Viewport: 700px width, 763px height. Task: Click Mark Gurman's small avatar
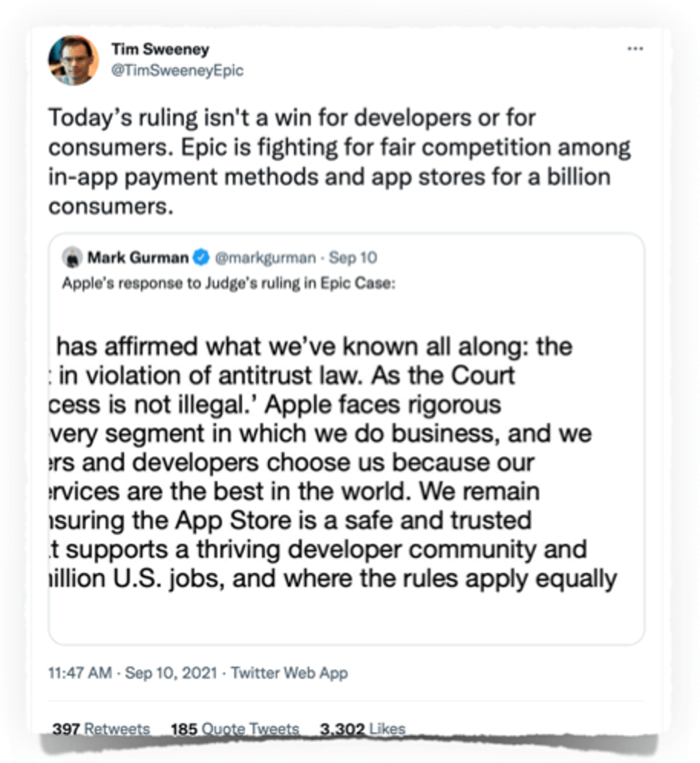pos(72,257)
